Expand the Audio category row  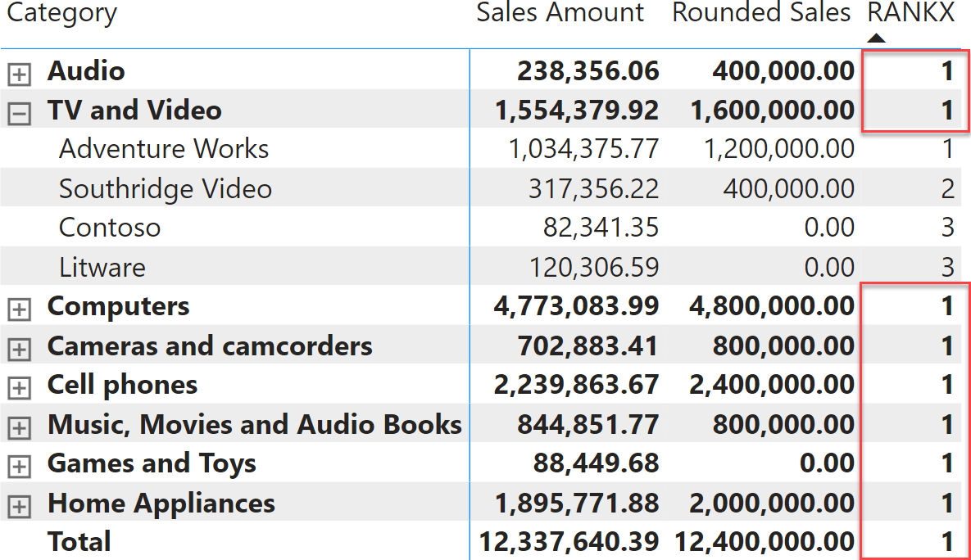tap(19, 75)
